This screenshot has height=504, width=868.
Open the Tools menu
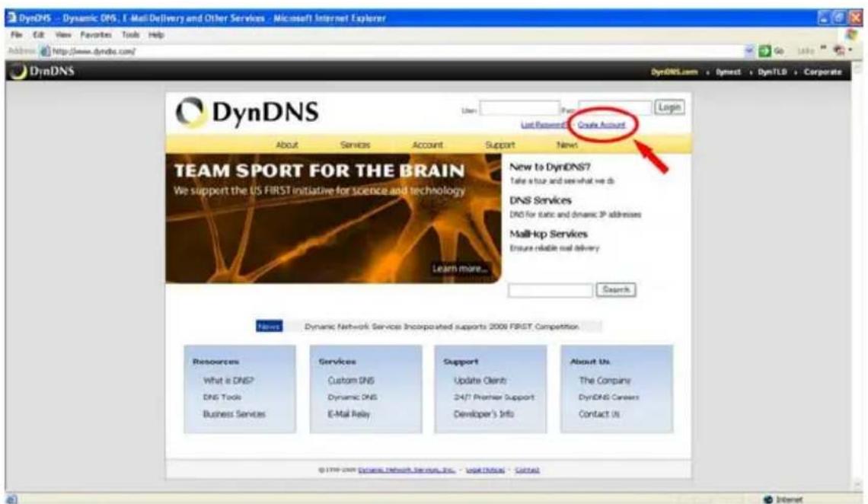coord(131,35)
